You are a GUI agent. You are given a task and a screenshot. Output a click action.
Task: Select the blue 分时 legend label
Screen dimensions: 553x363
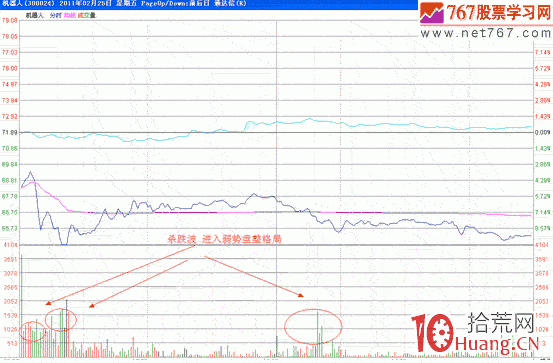click(x=55, y=16)
